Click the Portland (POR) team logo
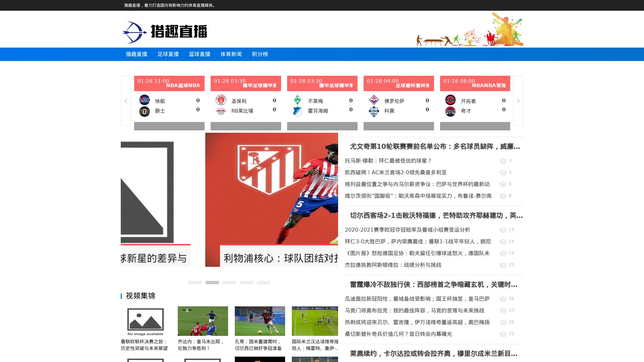Screen dimensions: 644x362 (450, 100)
